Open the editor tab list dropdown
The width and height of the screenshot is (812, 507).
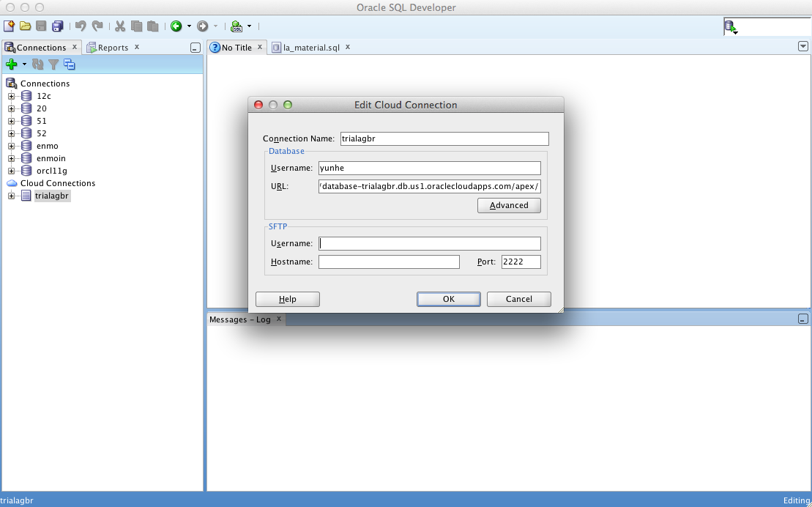[802, 46]
